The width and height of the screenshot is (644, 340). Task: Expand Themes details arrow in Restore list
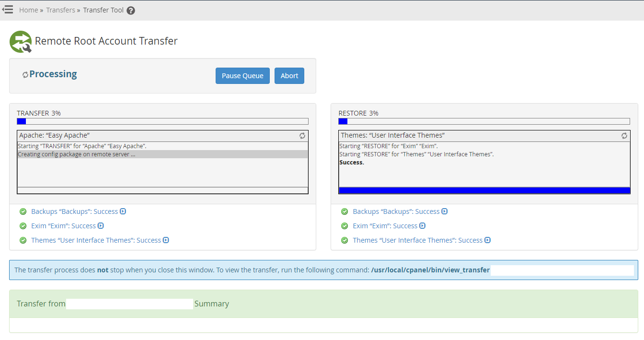(487, 240)
